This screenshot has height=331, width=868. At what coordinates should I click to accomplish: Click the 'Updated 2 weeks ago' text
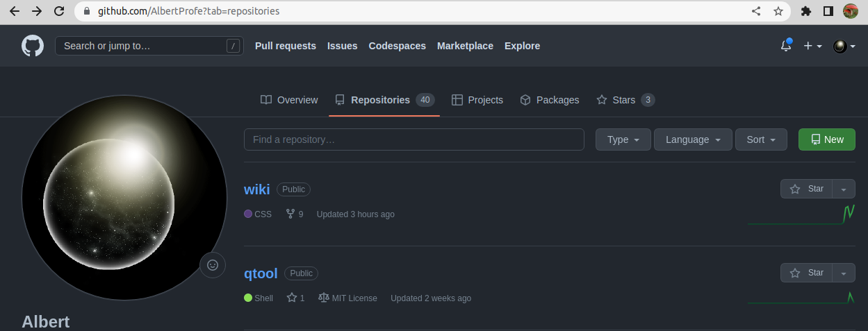[431, 298]
